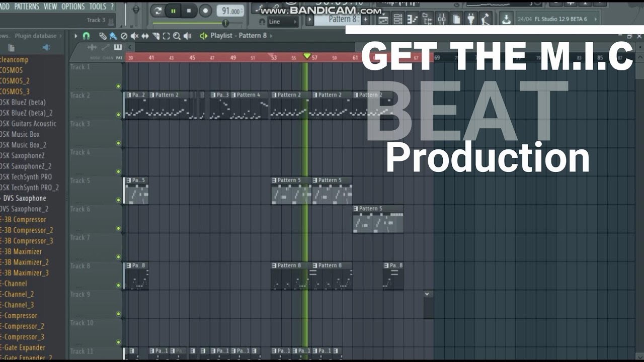The width and height of the screenshot is (644, 362).
Task: Click the tempo 91.000 field
Action: tap(230, 11)
